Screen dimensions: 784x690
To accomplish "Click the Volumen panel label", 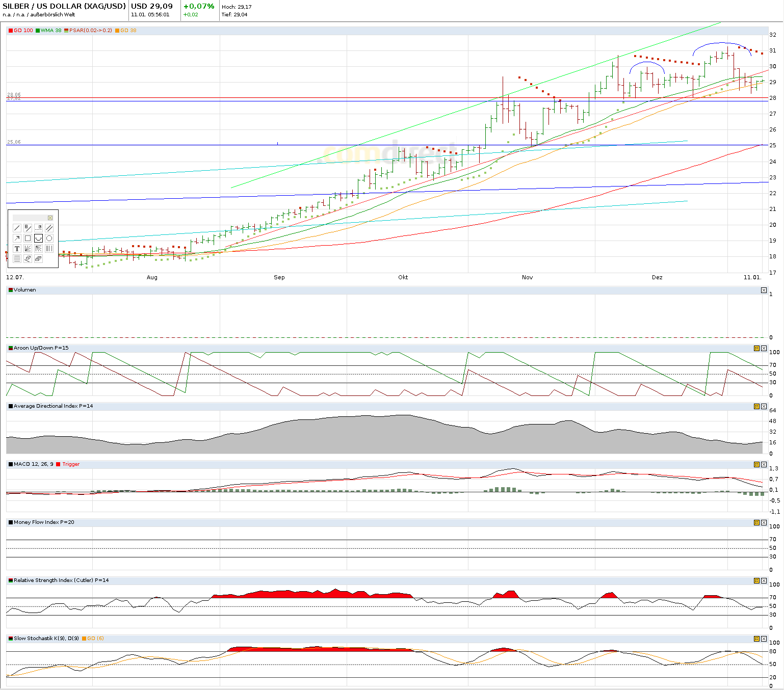I will pyautogui.click(x=25, y=290).
